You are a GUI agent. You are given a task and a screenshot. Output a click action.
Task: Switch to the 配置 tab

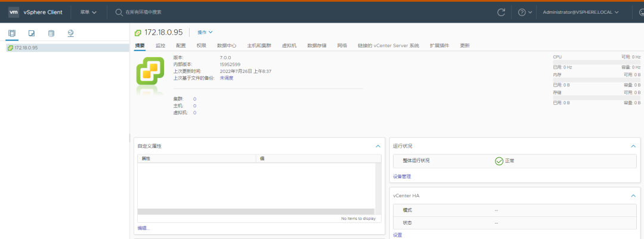coord(181,45)
